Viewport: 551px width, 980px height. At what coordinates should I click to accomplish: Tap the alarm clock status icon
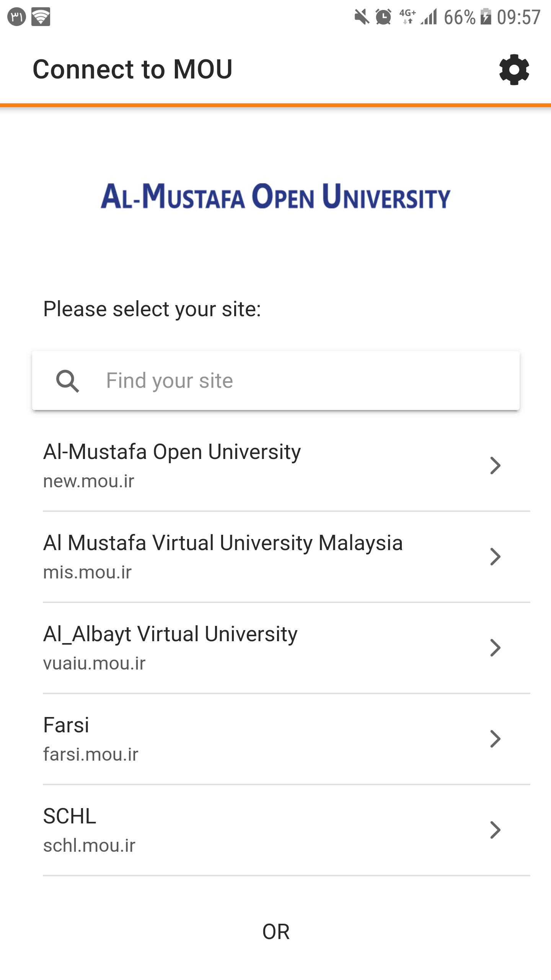coord(383,17)
